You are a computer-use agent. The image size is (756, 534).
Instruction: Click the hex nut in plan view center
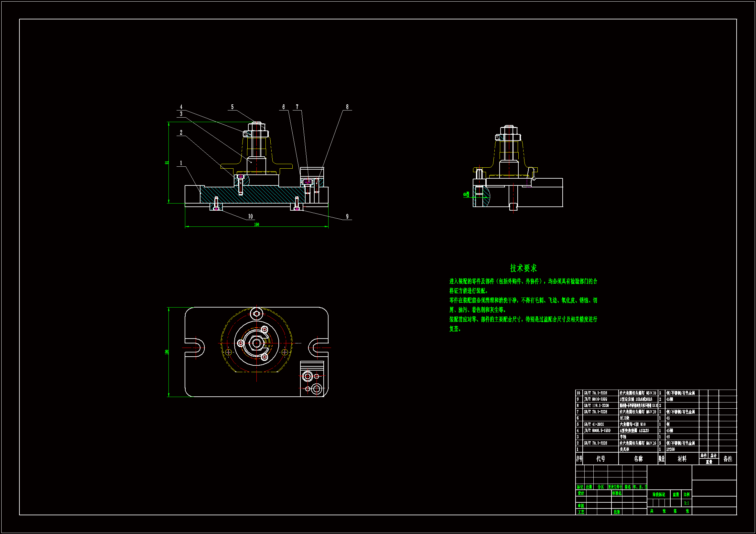click(x=256, y=343)
